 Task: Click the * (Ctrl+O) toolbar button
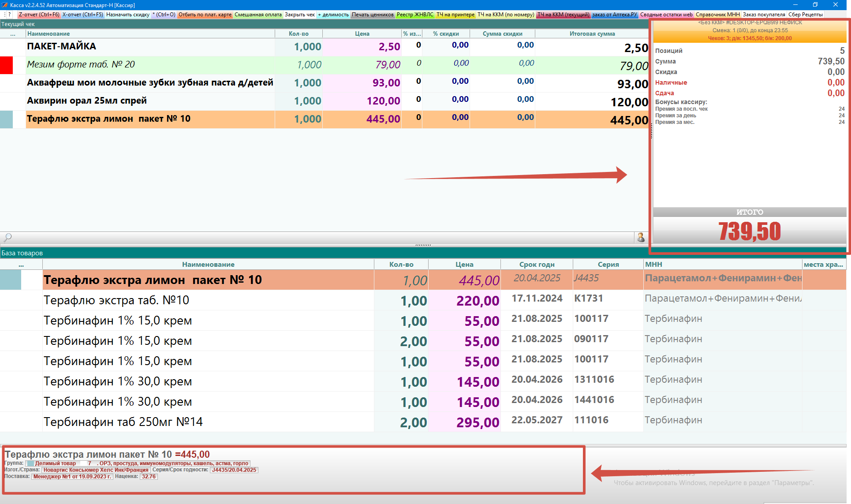(x=164, y=15)
